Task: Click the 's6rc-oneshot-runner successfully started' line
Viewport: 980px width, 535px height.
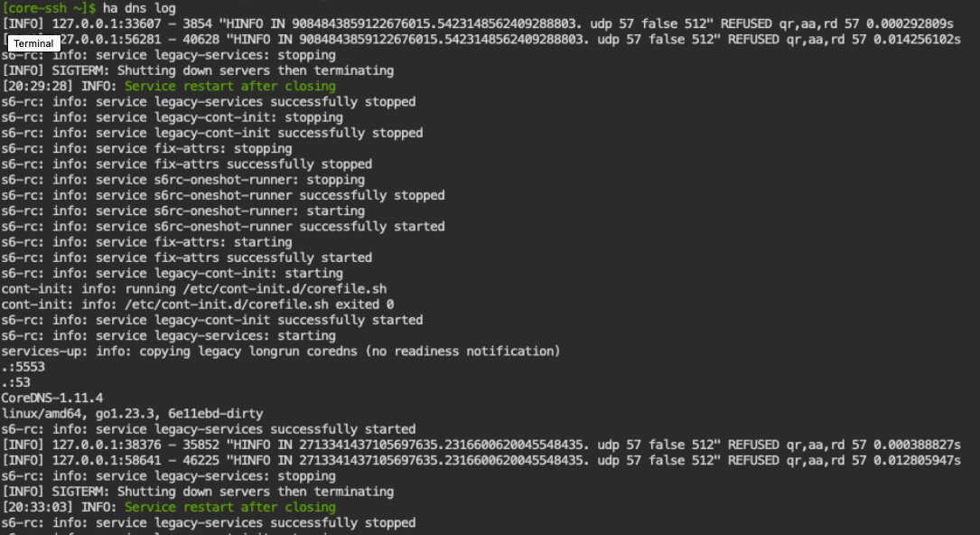Action: pos(222,226)
